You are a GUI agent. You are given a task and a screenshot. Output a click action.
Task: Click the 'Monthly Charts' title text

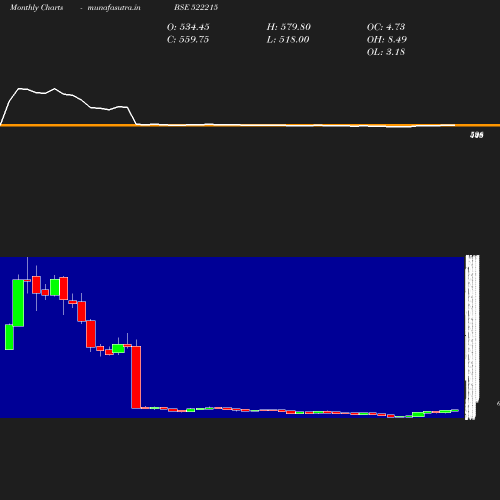(x=36, y=7)
